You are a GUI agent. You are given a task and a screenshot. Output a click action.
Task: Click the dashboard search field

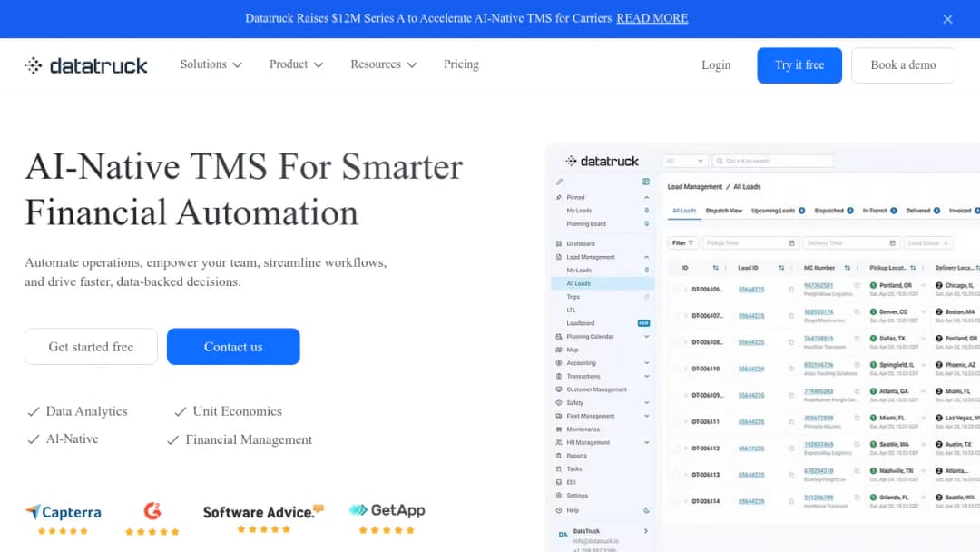[x=772, y=162]
